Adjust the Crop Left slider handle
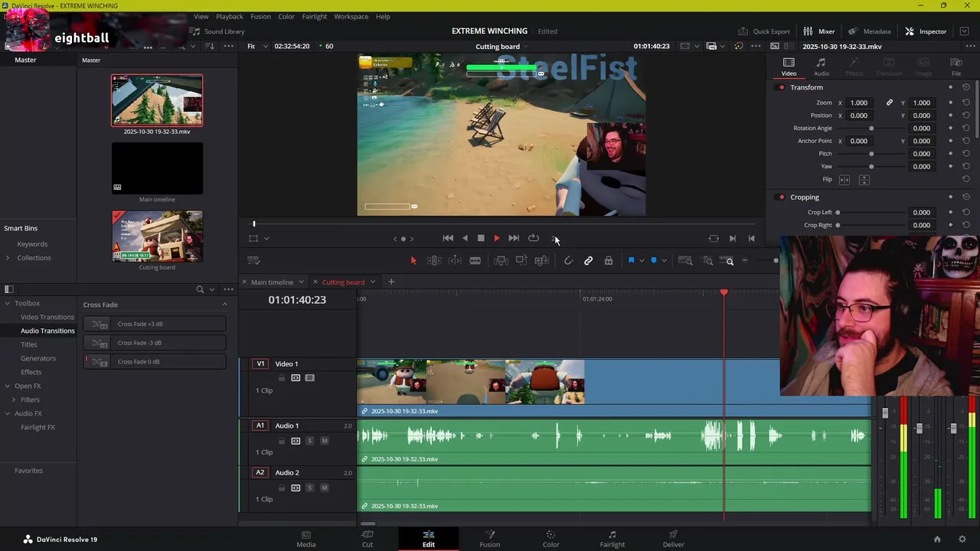 tap(838, 212)
